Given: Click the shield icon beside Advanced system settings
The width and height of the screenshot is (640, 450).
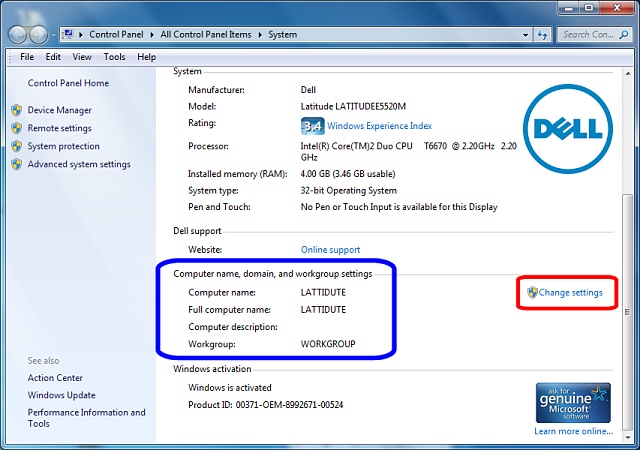Looking at the screenshot, I should [x=17, y=164].
